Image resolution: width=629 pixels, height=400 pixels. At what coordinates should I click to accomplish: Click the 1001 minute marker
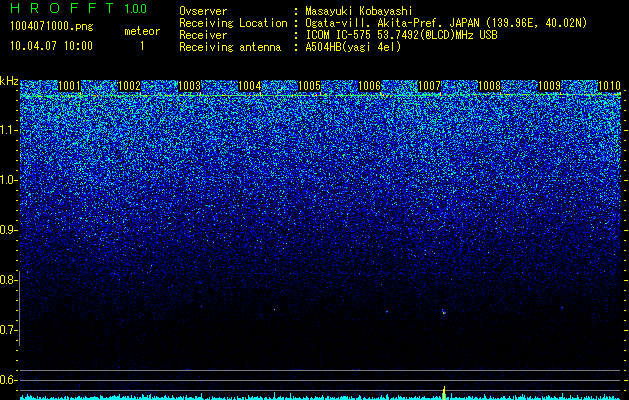[69, 85]
